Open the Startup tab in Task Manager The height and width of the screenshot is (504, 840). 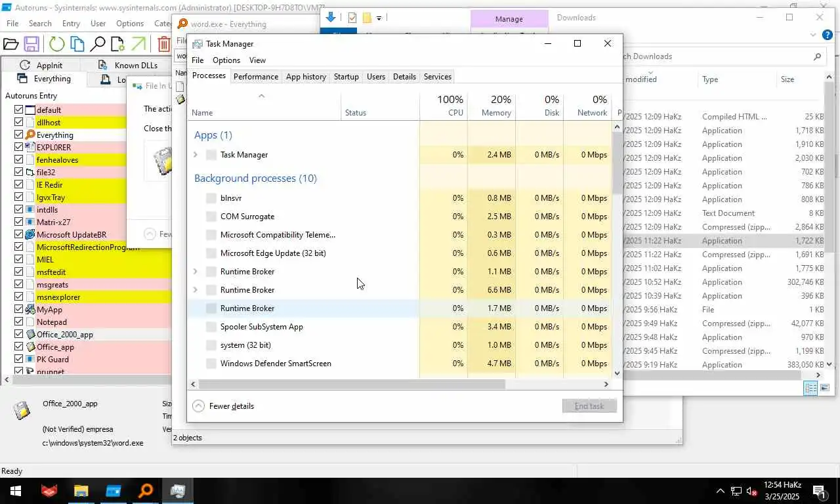346,77
